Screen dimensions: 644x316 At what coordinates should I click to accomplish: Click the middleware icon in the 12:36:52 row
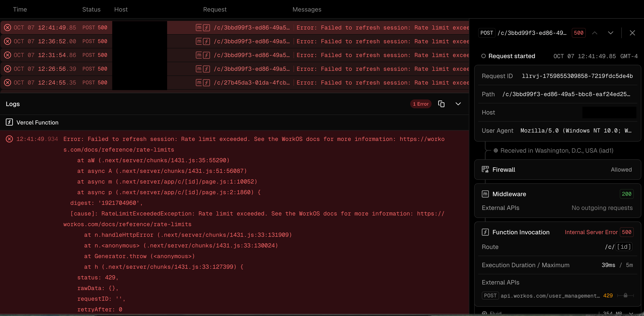click(199, 41)
